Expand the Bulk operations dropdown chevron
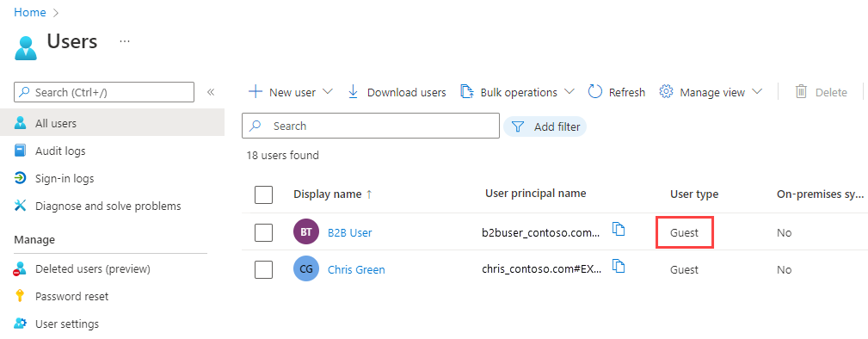868x339 pixels. click(x=569, y=91)
